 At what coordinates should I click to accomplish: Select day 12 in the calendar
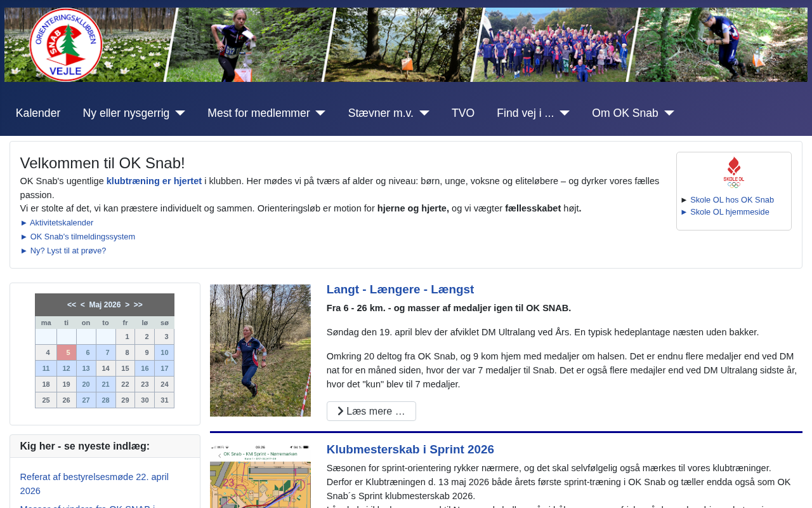(x=67, y=368)
